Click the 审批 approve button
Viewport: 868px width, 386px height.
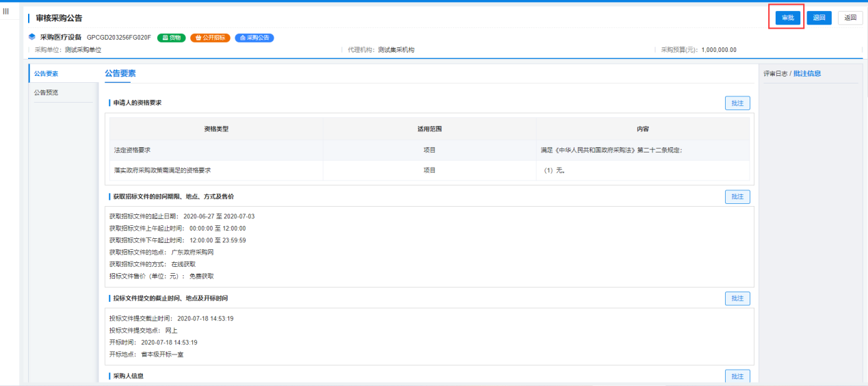[788, 18]
